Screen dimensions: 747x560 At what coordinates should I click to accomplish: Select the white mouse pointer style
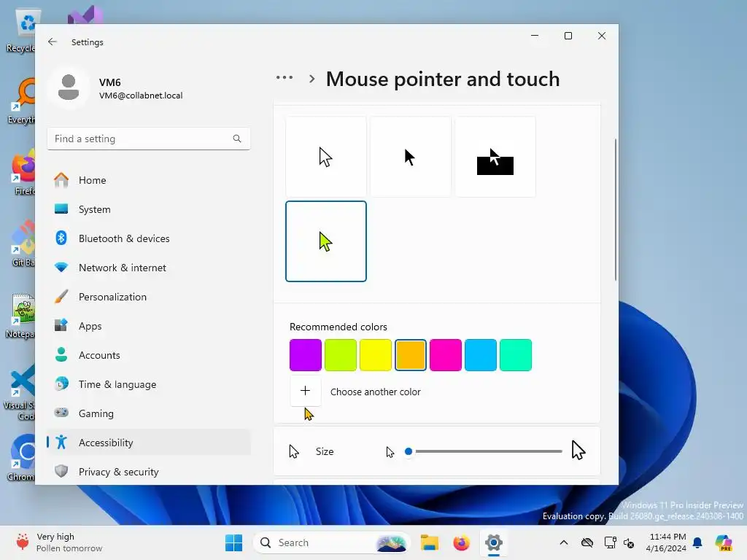[x=326, y=157]
